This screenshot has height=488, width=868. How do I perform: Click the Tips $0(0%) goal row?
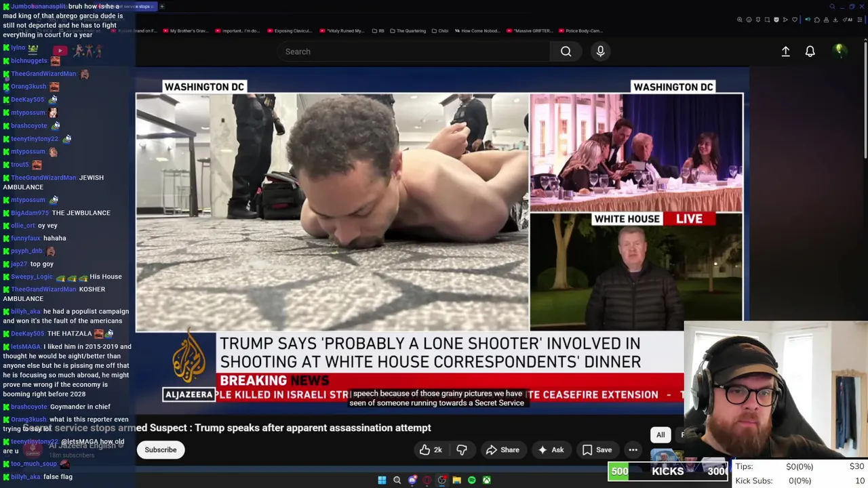[800, 466]
